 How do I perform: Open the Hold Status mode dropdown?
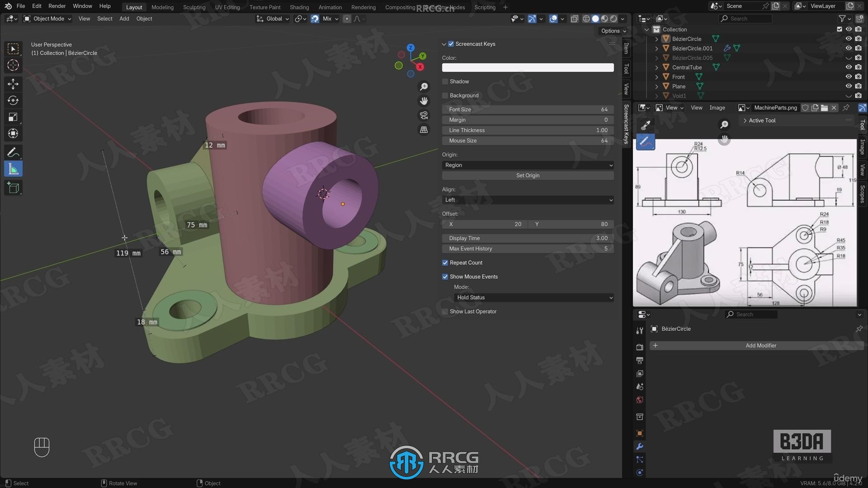(533, 297)
